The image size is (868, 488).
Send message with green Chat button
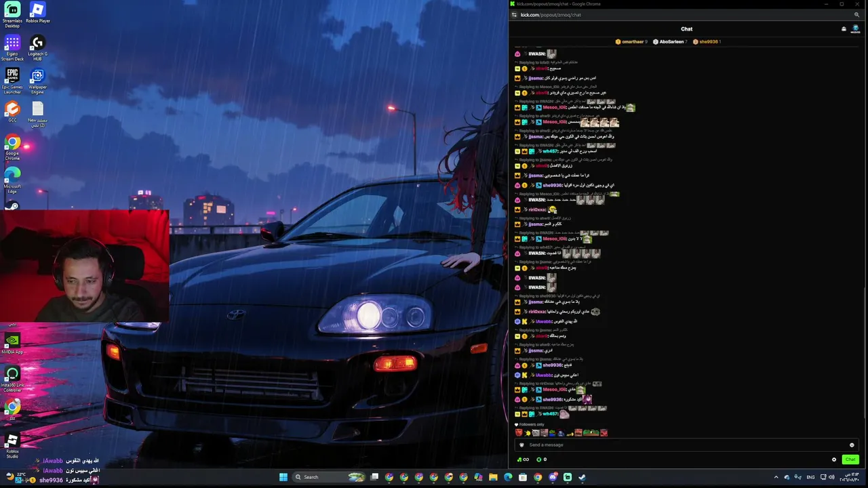click(850, 460)
